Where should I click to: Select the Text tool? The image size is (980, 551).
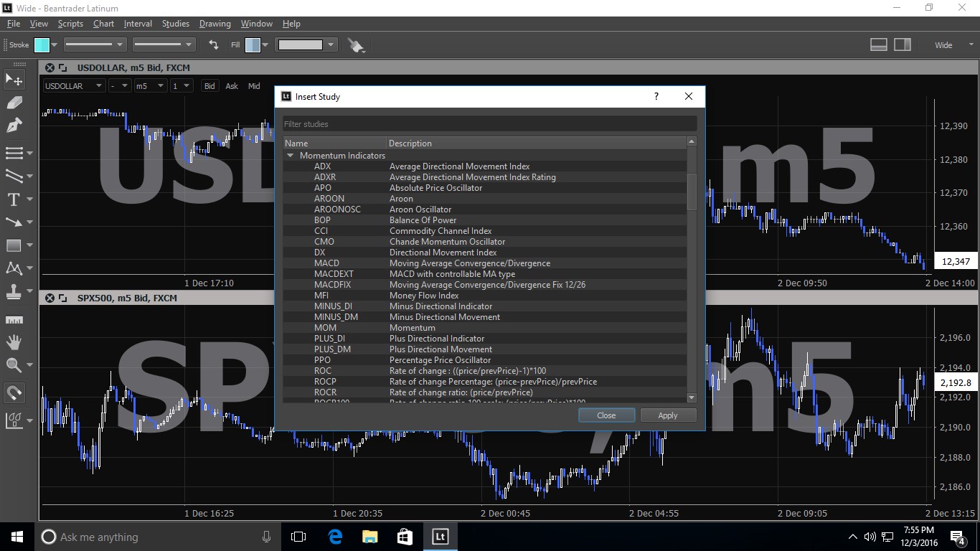14,199
